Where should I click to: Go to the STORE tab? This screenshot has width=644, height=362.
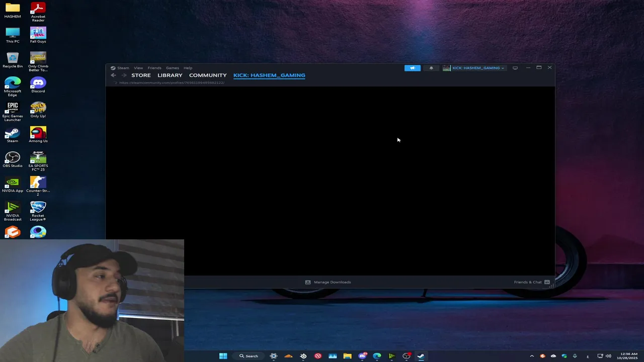click(141, 75)
